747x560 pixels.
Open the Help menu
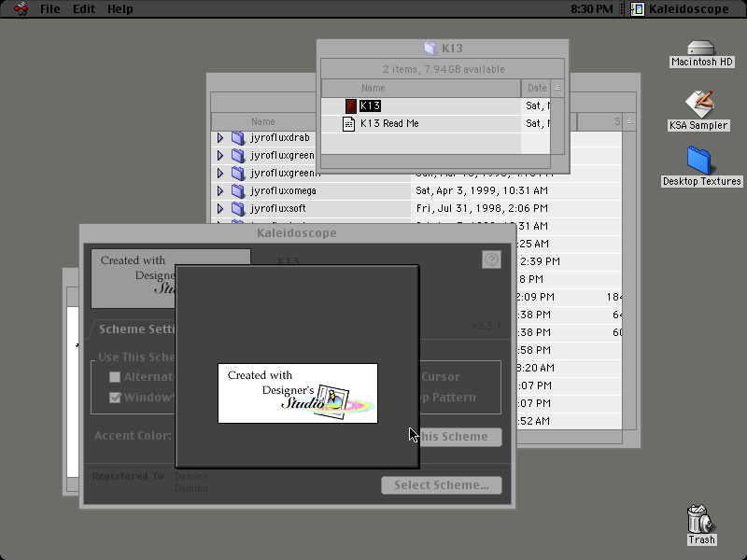[x=120, y=9]
